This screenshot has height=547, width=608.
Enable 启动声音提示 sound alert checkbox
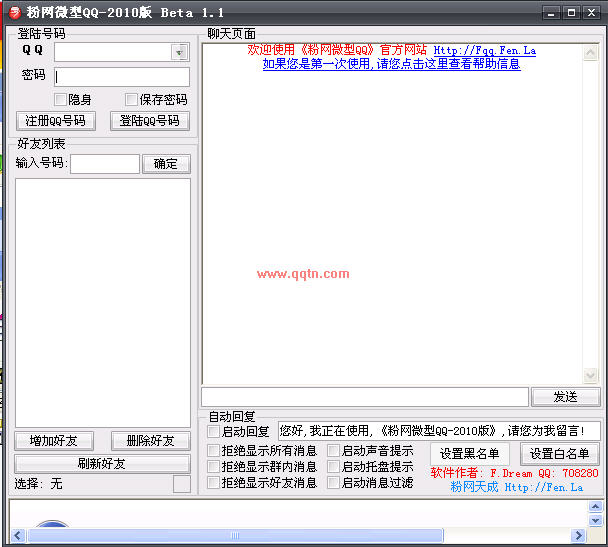point(333,450)
